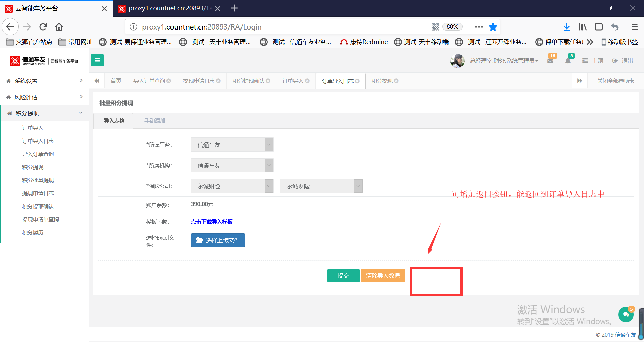This screenshot has width=644, height=342.
Task: Click the user avatar picture
Action: click(458, 61)
